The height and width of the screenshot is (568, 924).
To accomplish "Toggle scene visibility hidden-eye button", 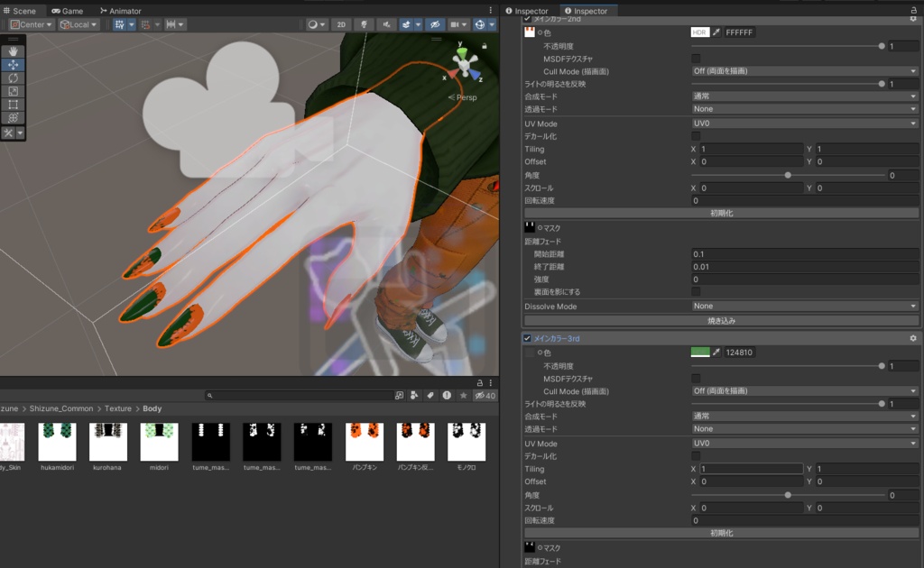I will pos(435,24).
